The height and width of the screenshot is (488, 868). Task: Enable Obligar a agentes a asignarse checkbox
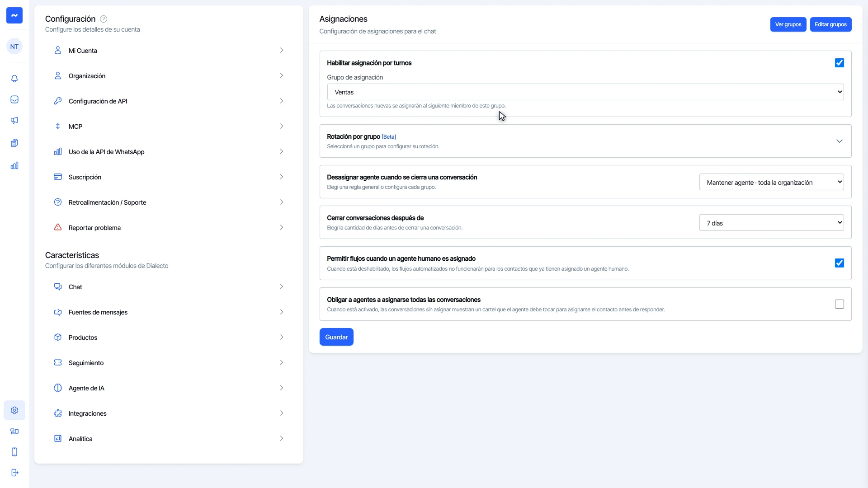click(x=840, y=304)
